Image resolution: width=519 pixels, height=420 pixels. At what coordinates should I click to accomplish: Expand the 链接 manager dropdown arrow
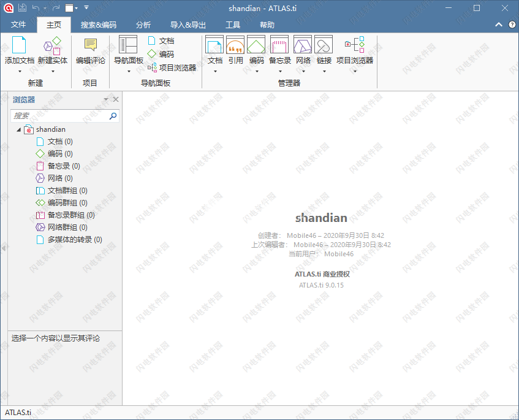(x=324, y=71)
